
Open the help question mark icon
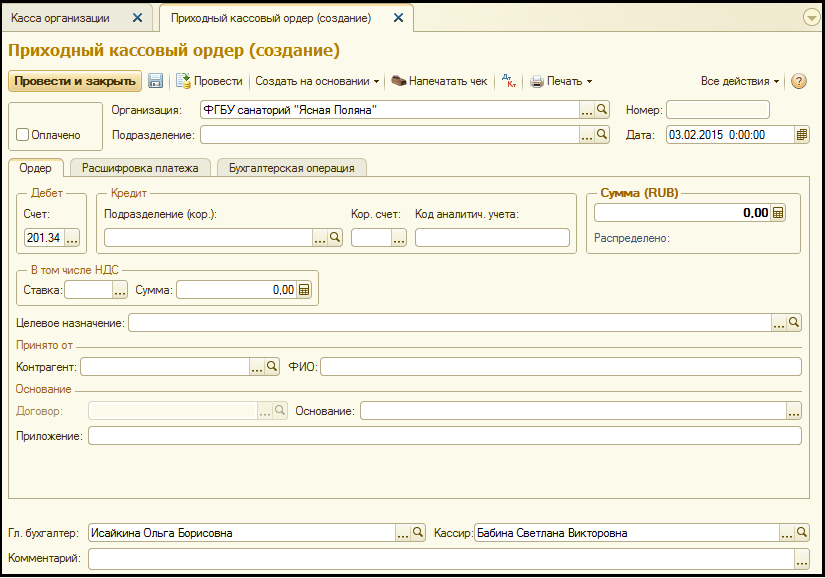[x=798, y=81]
